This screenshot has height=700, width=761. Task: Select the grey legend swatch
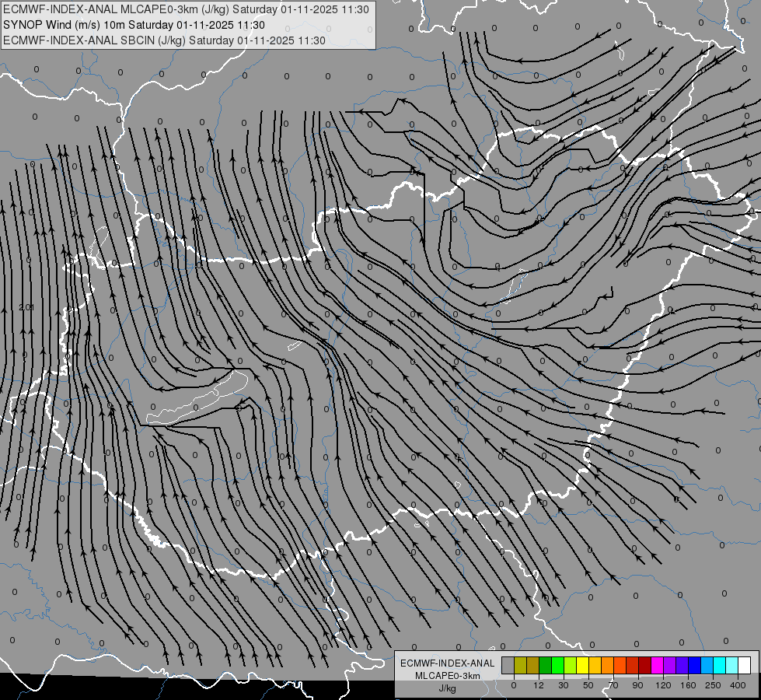pos(508,665)
